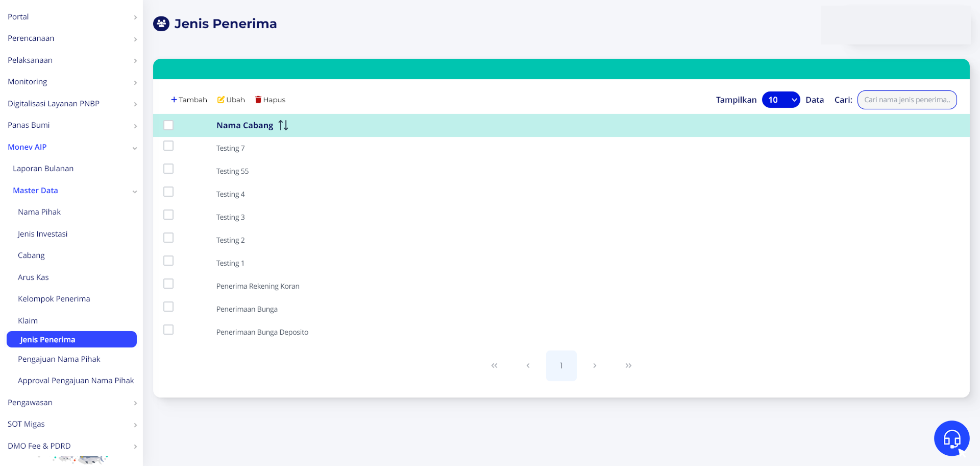Tick the select-all checkbox in table header
This screenshot has width=980, height=466.
168,125
